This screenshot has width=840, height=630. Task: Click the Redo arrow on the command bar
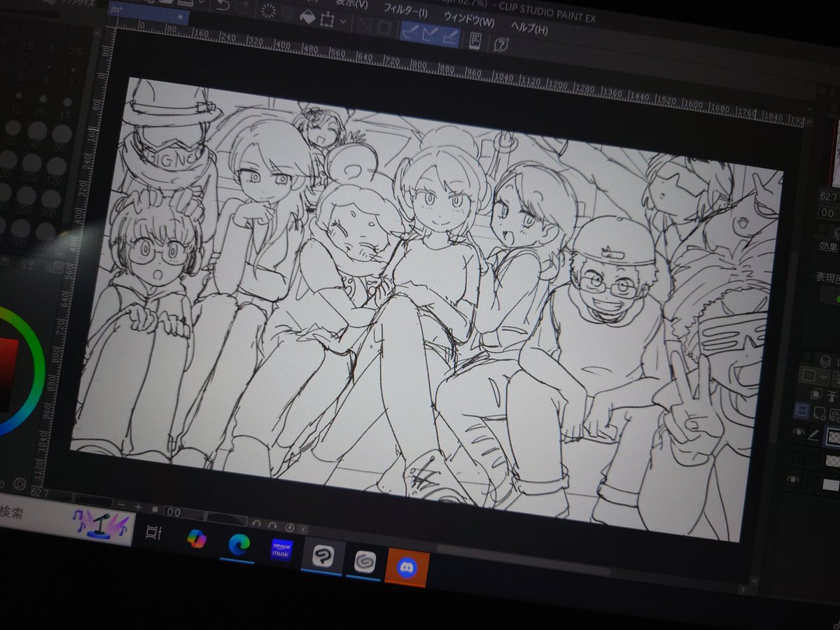243,8
